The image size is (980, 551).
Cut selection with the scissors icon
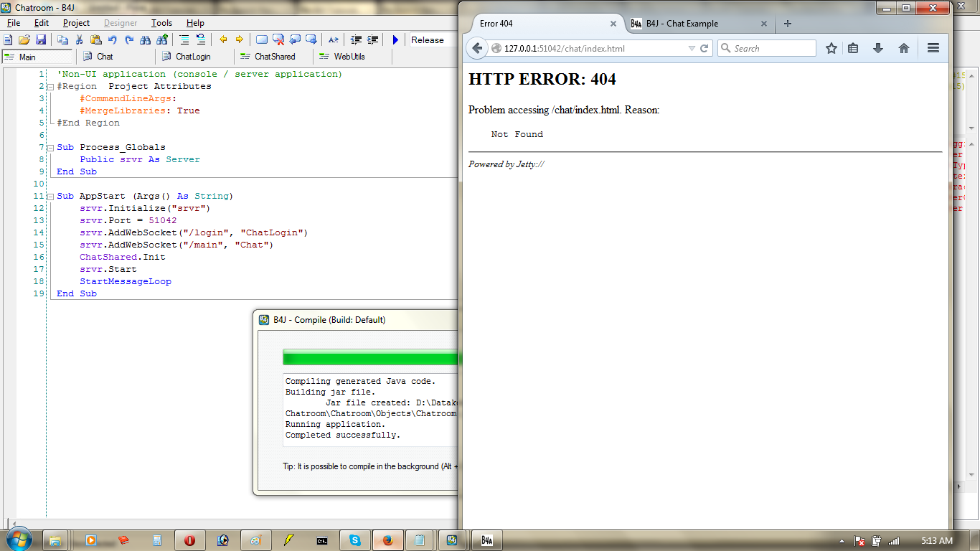click(80, 40)
